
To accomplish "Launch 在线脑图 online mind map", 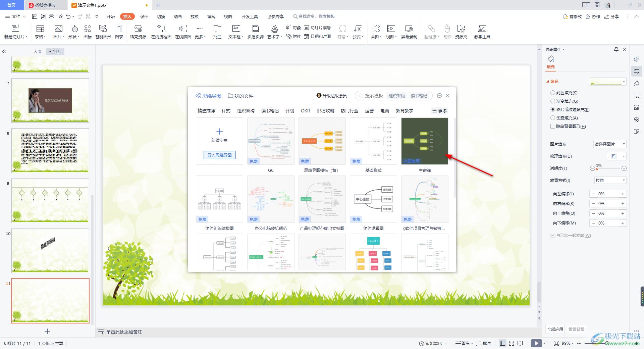I will click(183, 32).
